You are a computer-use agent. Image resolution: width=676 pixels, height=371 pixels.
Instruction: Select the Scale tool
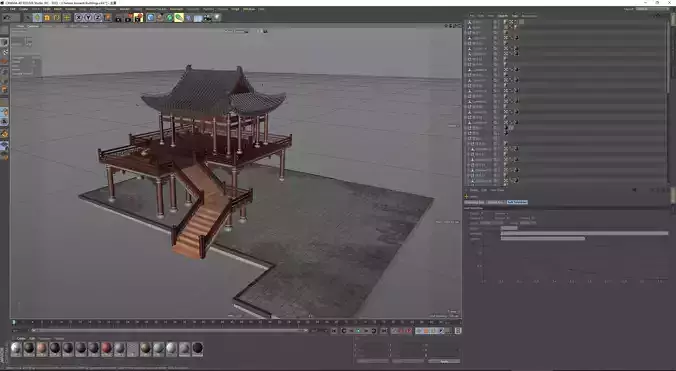47,18
